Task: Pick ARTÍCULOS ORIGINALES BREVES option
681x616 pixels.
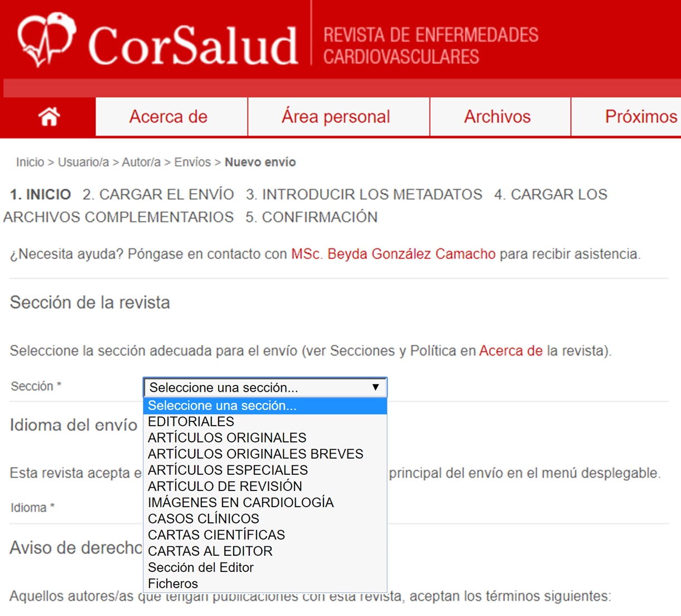Action: coord(255,454)
